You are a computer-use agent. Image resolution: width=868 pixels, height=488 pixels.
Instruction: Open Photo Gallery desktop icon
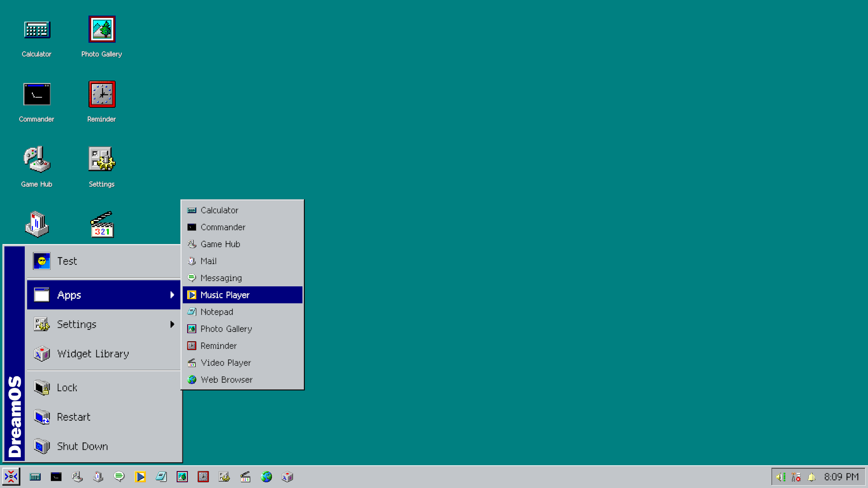coord(102,30)
